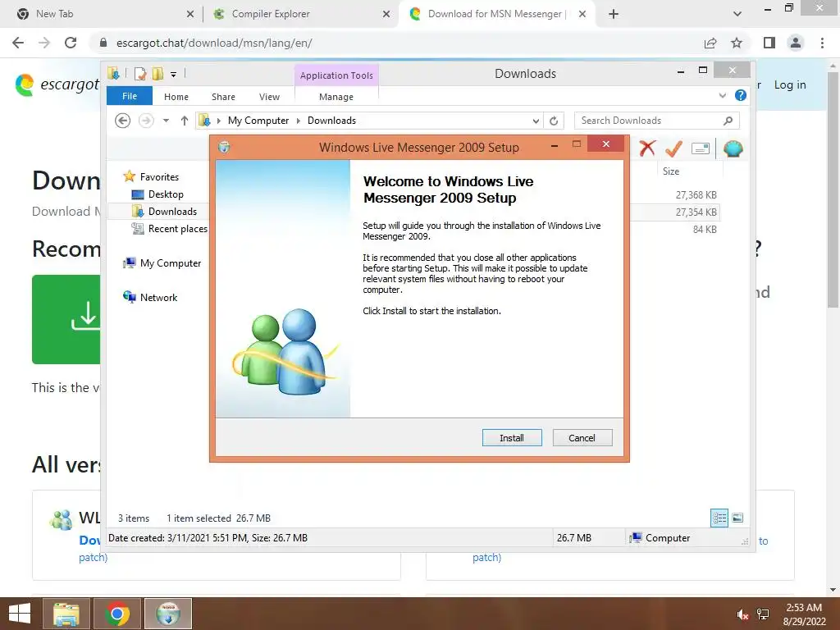Switch to Compiler Explorer browser tab
Screen dimensions: 840x630
(302, 14)
